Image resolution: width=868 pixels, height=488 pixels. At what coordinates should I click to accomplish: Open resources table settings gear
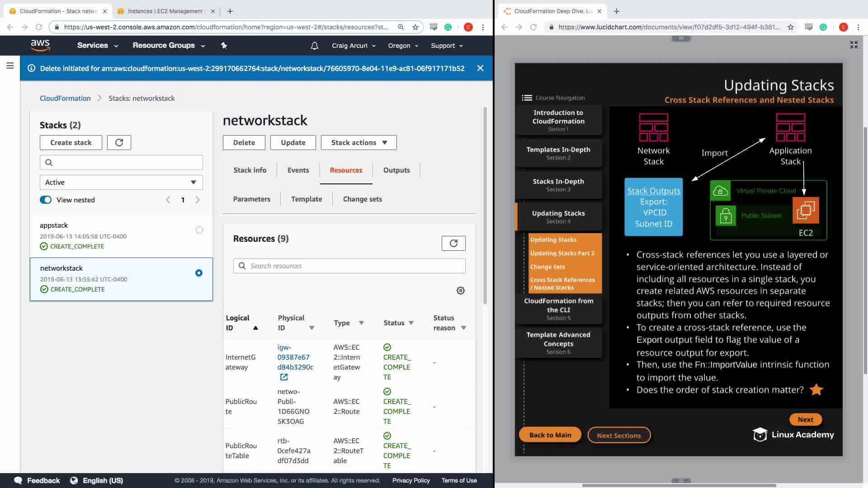[460, 291]
